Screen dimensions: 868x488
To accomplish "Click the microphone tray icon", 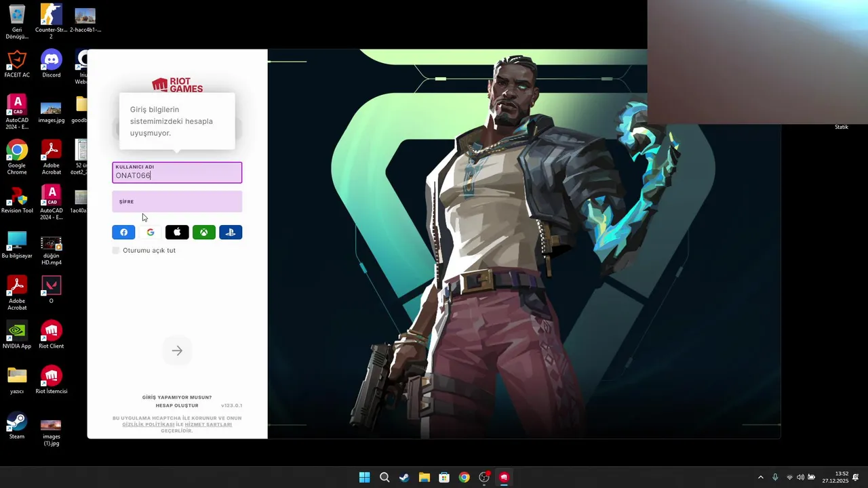I will click(x=775, y=477).
